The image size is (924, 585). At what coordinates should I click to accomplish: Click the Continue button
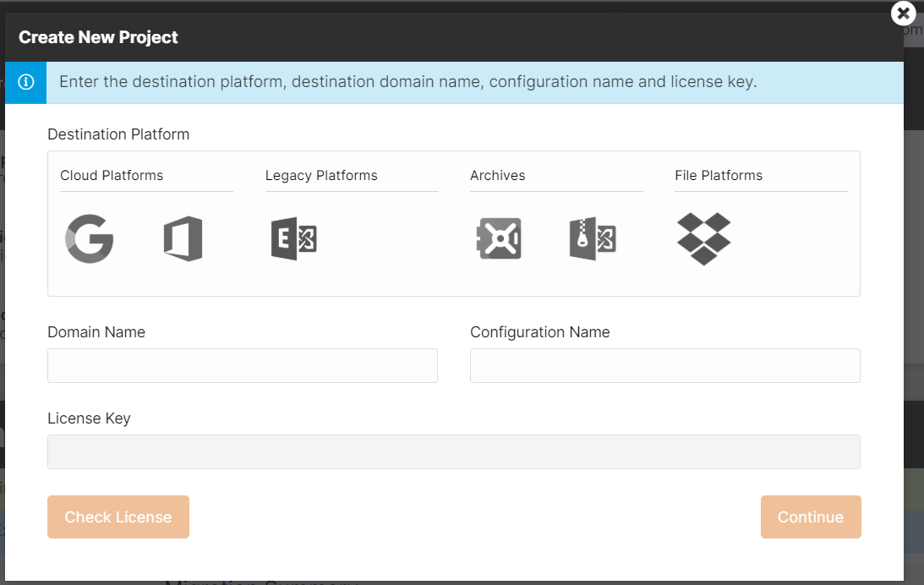[810, 517]
